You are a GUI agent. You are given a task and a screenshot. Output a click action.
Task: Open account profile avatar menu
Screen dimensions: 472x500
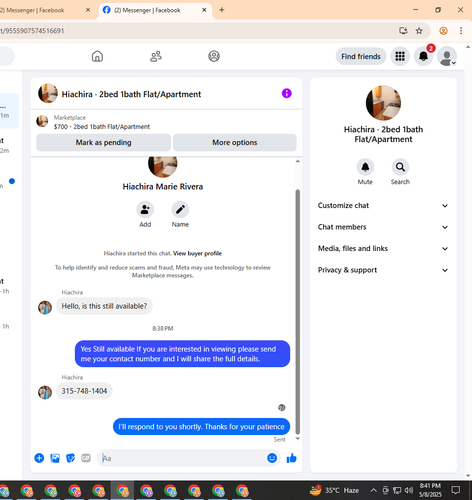(x=447, y=56)
